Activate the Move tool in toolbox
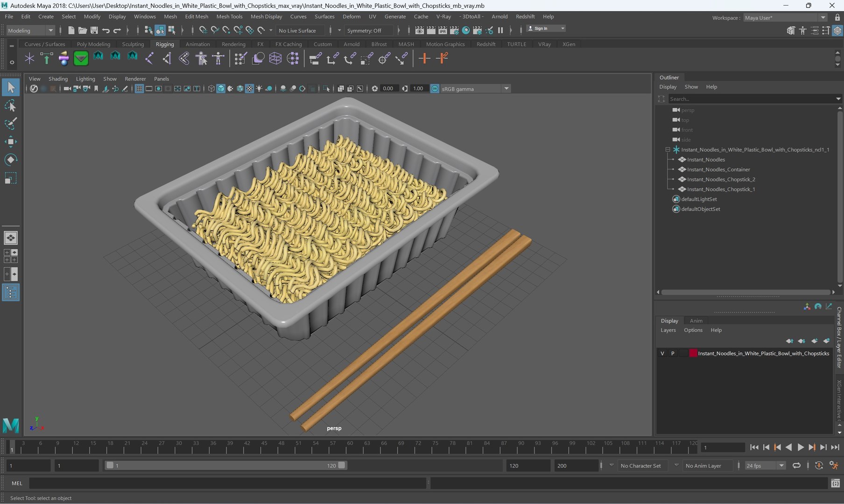The width and height of the screenshot is (844, 504). point(10,141)
